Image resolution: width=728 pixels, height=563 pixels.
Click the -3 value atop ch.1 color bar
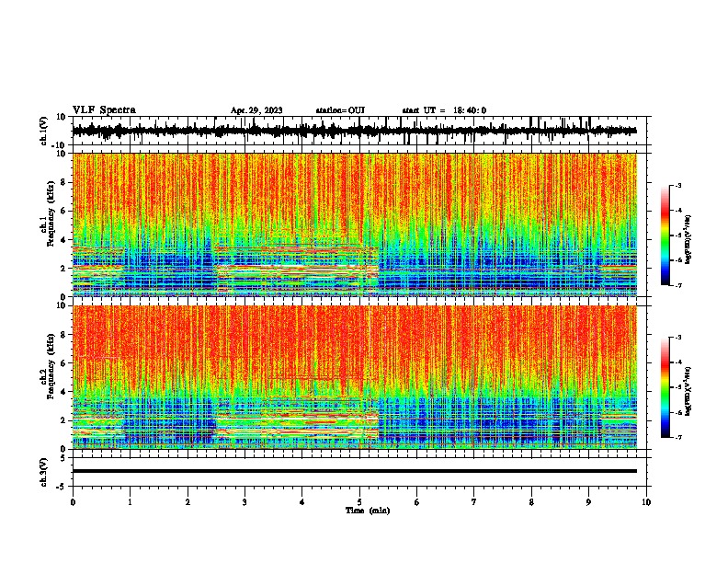(678, 185)
